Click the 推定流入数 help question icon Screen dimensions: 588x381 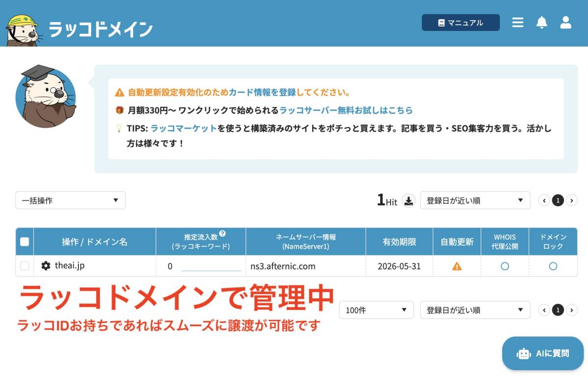[x=222, y=233]
